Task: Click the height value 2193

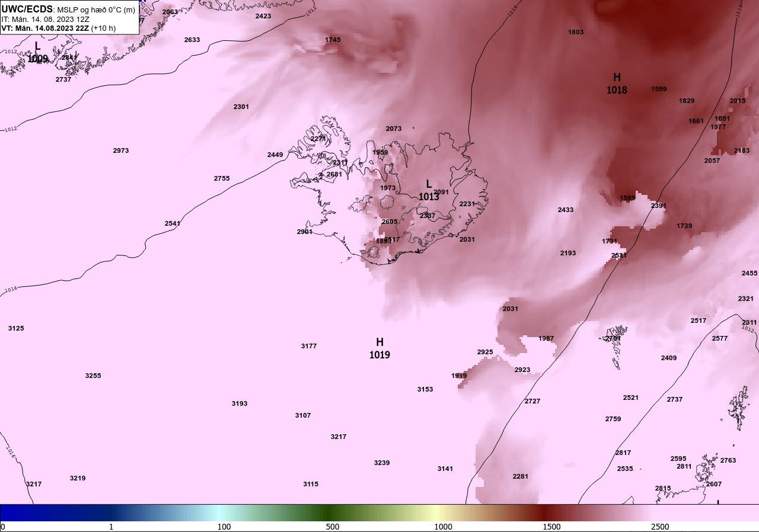Action: pos(568,253)
